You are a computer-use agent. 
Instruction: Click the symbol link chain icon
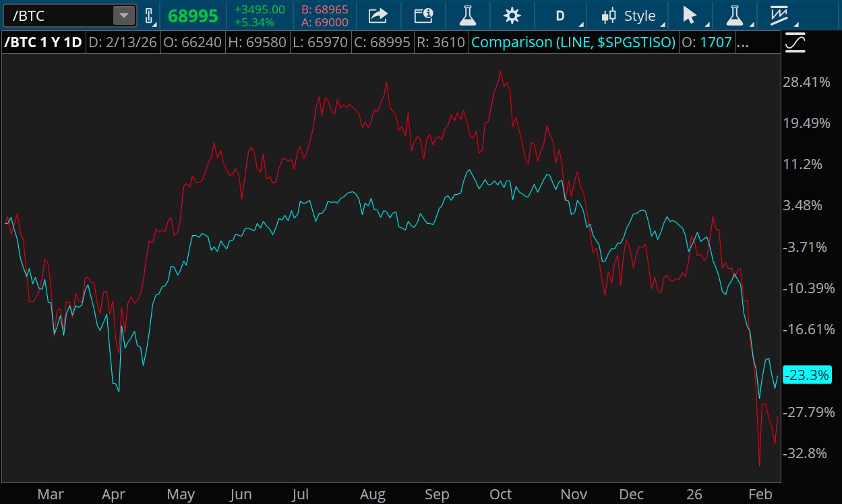tap(148, 15)
